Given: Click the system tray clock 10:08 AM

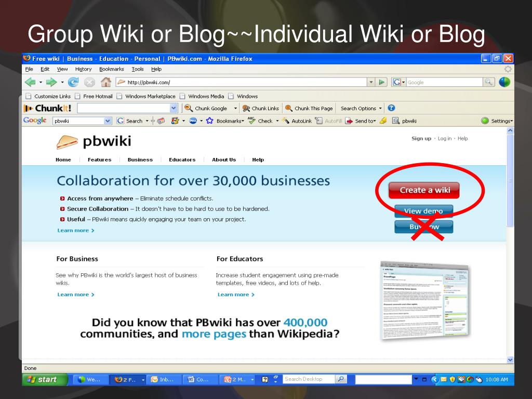Looking at the screenshot, I should coord(496,380).
